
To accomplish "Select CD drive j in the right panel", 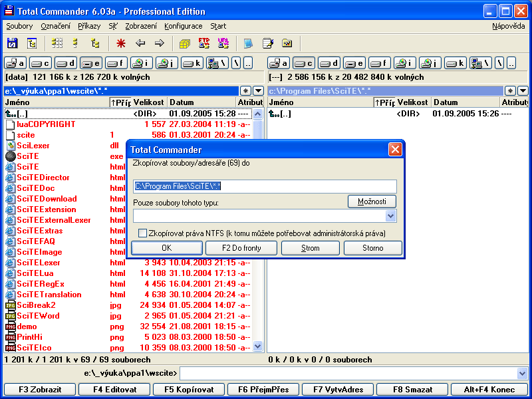I will click(430, 63).
